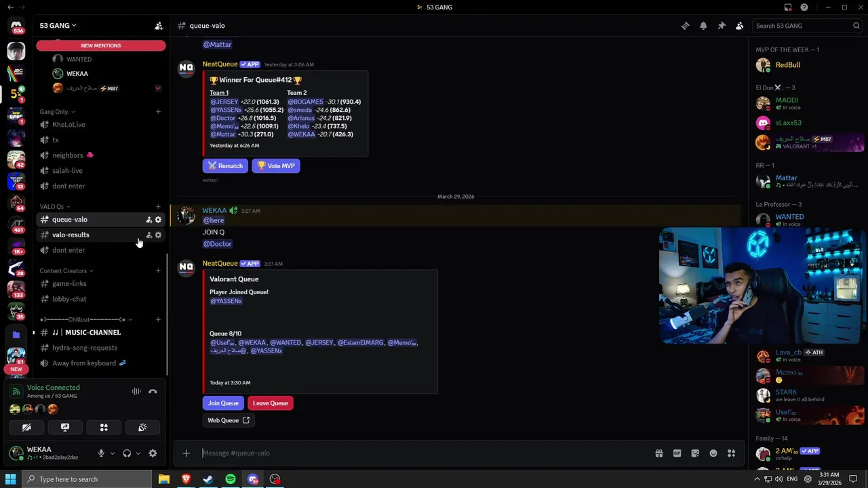The width and height of the screenshot is (868, 488).
Task: Open the emoji picker
Action: pyautogui.click(x=713, y=453)
